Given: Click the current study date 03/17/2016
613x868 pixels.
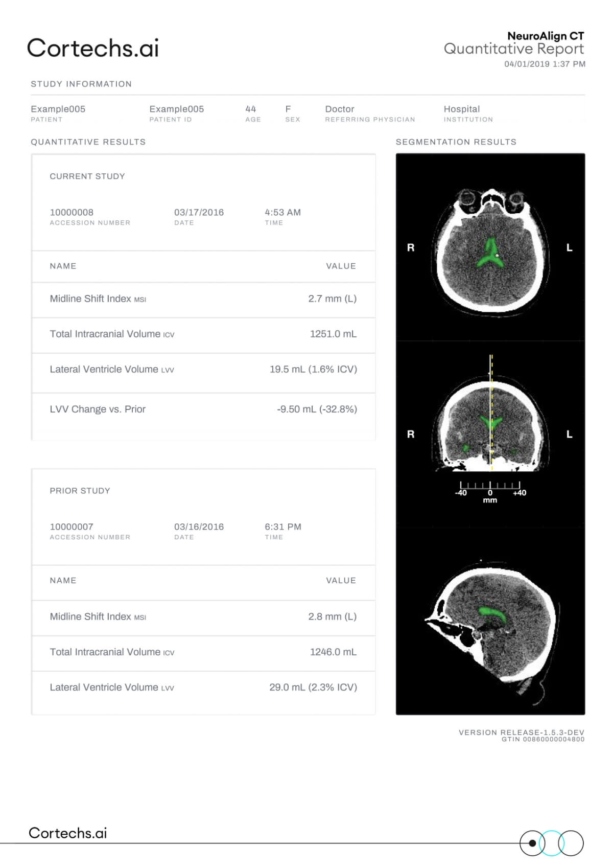Looking at the screenshot, I should click(199, 212).
